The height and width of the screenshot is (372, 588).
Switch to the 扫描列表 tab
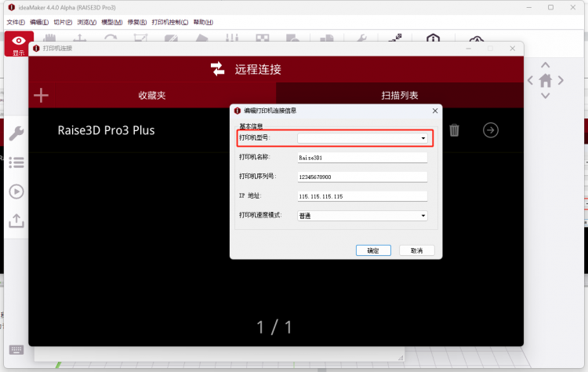tap(400, 95)
